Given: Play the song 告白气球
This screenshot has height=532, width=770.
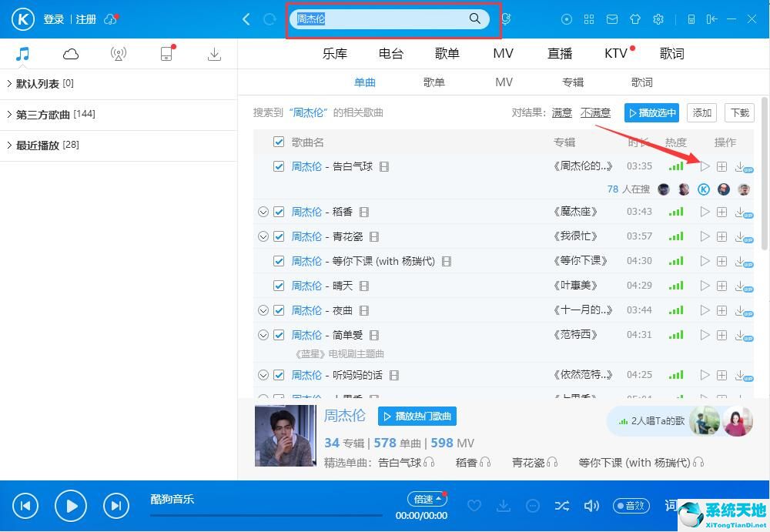Looking at the screenshot, I should [x=705, y=166].
